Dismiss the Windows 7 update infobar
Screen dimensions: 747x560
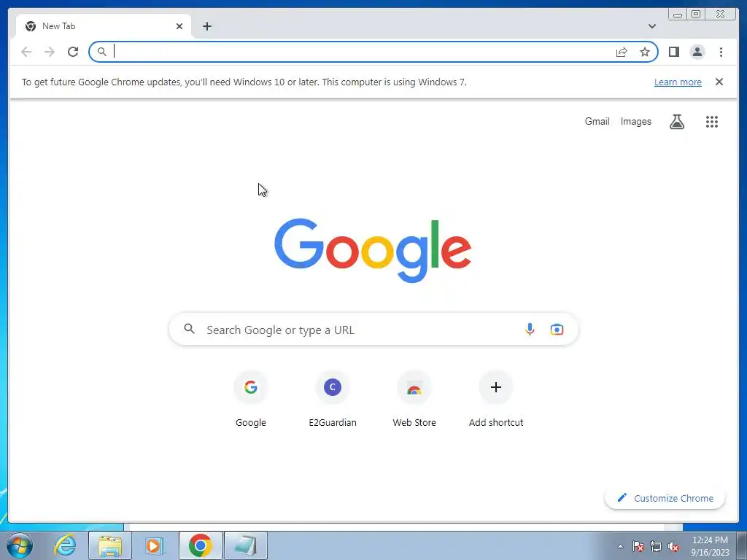tap(719, 82)
